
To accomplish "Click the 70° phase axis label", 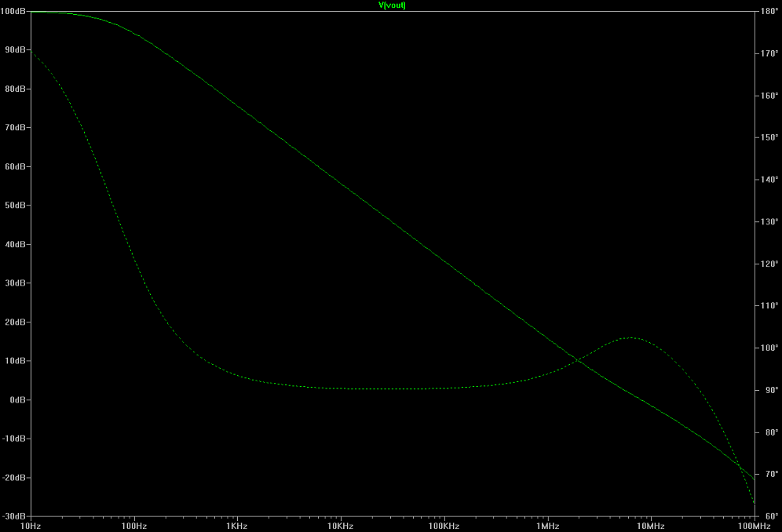I will click(772, 474).
